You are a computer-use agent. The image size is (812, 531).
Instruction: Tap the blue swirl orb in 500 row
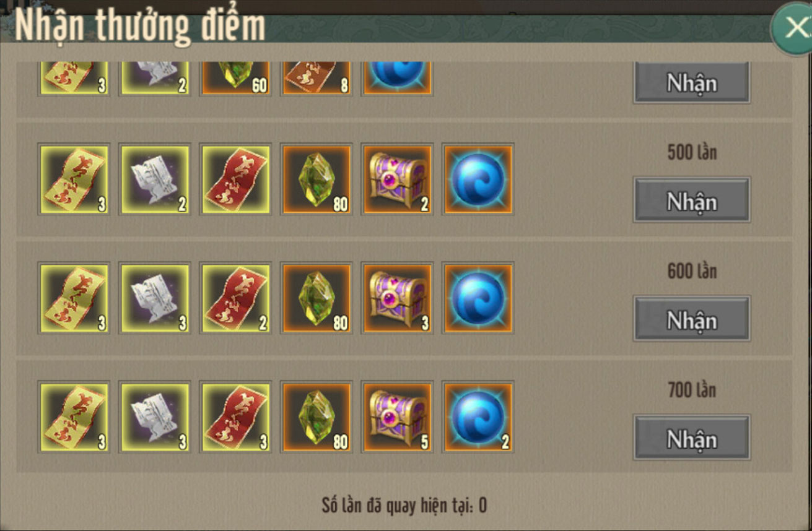478,179
